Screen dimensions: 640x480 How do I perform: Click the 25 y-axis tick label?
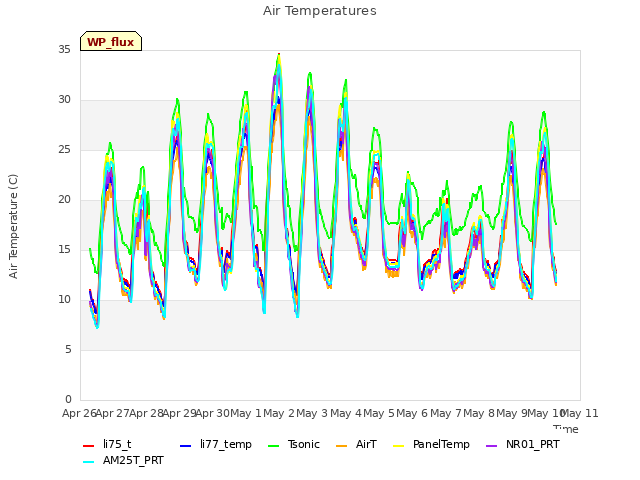pos(64,150)
